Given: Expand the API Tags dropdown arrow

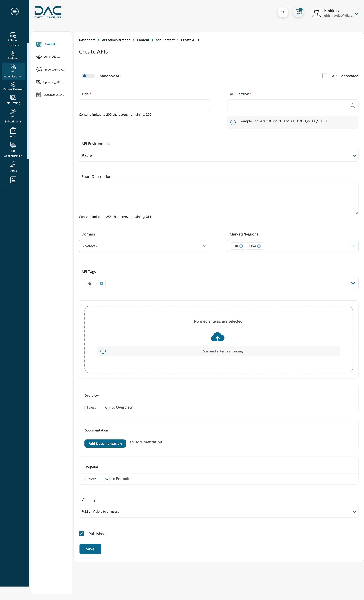Looking at the screenshot, I should [x=353, y=283].
